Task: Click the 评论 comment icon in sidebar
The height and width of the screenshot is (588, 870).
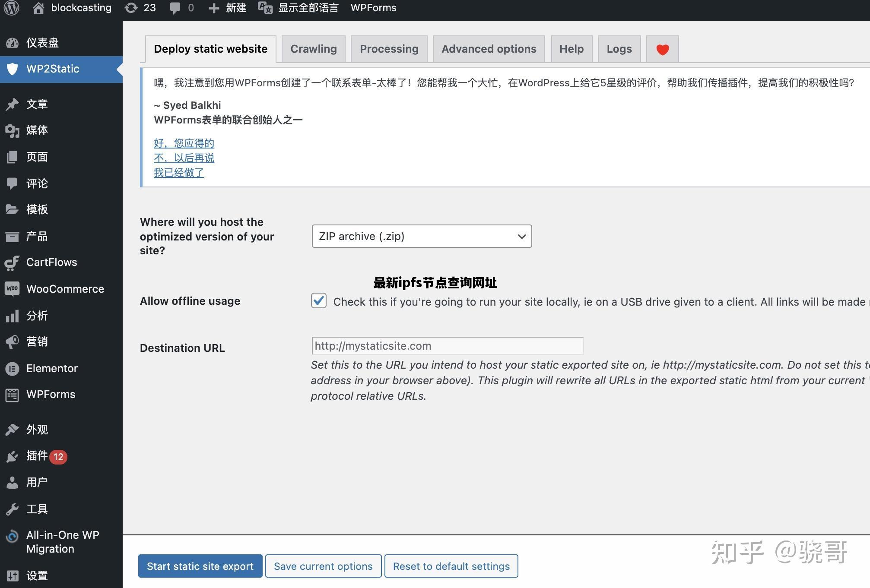Action: tap(12, 183)
